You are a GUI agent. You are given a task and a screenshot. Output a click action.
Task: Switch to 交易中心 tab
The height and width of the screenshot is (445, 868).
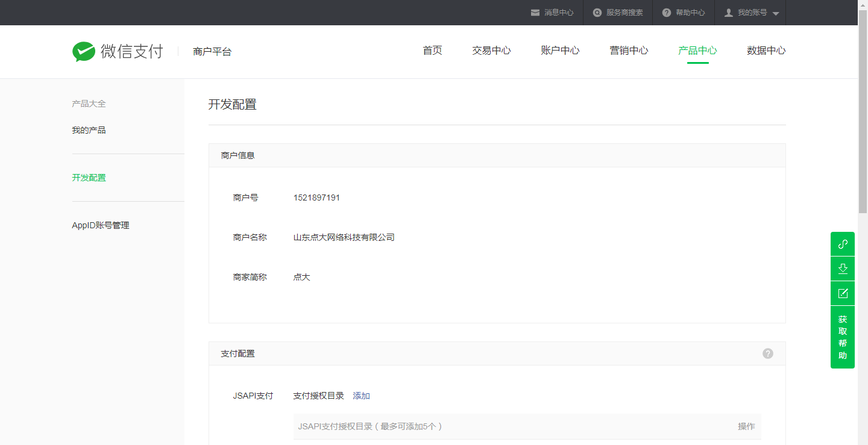click(491, 51)
